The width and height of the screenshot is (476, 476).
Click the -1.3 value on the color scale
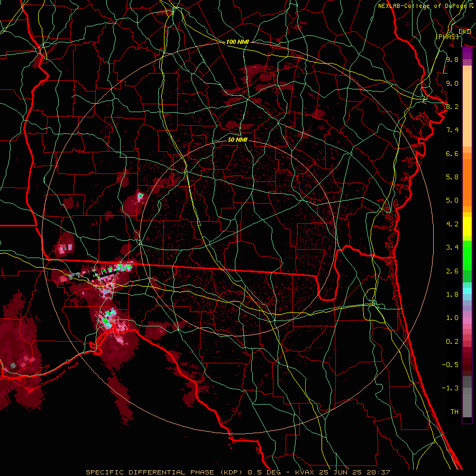[450, 388]
